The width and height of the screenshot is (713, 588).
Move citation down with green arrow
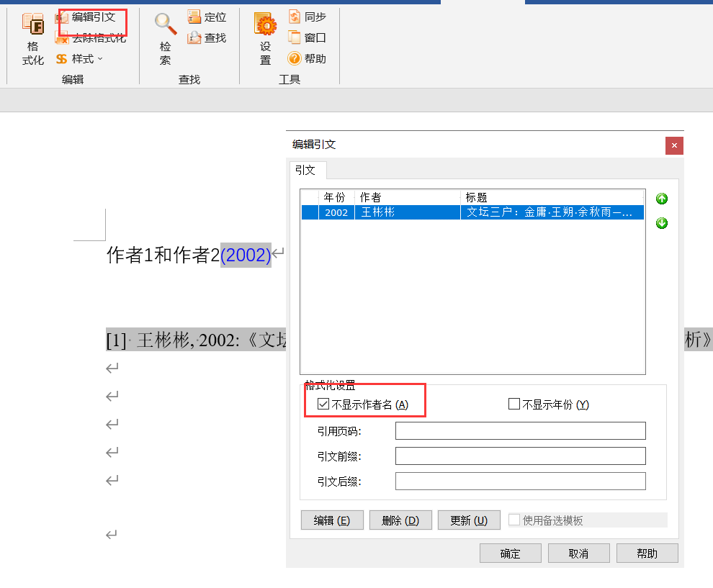[662, 223]
